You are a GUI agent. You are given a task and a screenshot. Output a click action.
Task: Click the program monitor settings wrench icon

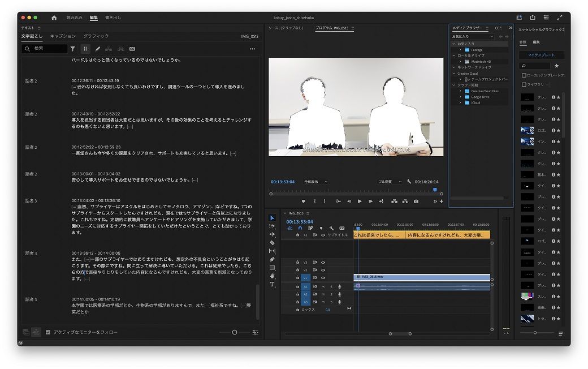[409, 181]
